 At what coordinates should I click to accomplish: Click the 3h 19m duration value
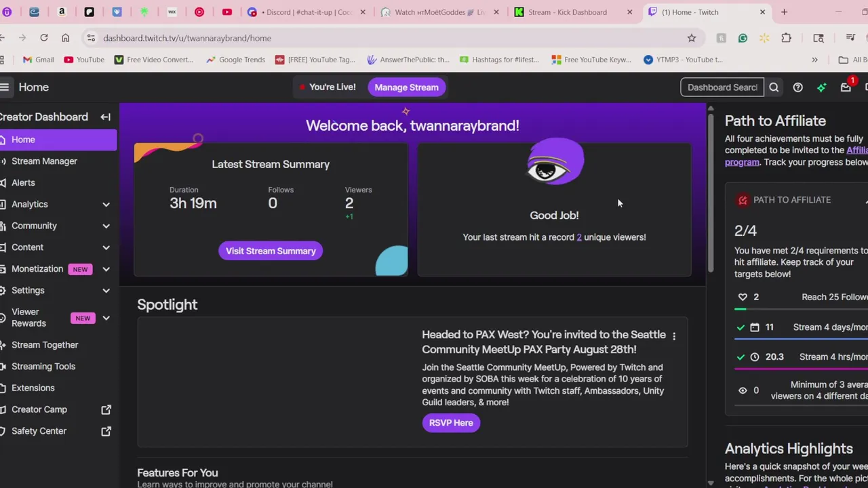pos(193,203)
